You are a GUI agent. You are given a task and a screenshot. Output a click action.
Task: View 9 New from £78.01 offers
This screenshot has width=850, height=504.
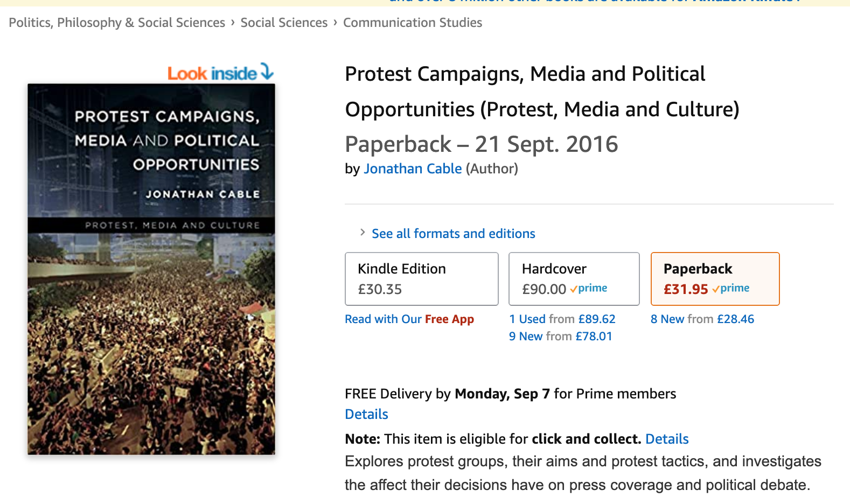pyautogui.click(x=560, y=337)
